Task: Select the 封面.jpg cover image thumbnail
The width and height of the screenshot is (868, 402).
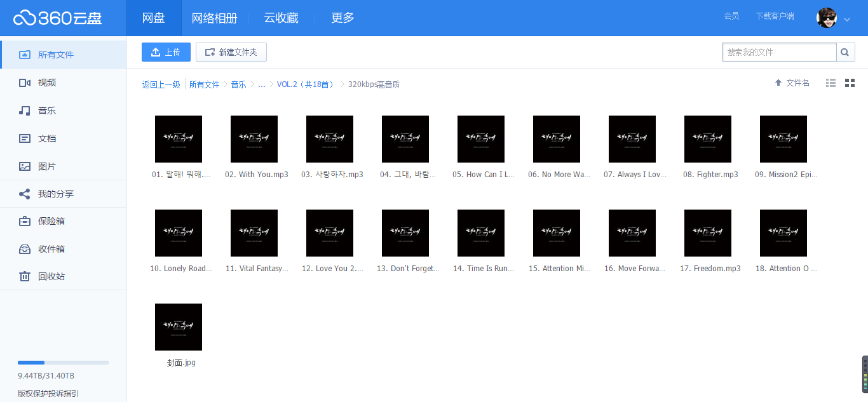Action: point(179,327)
